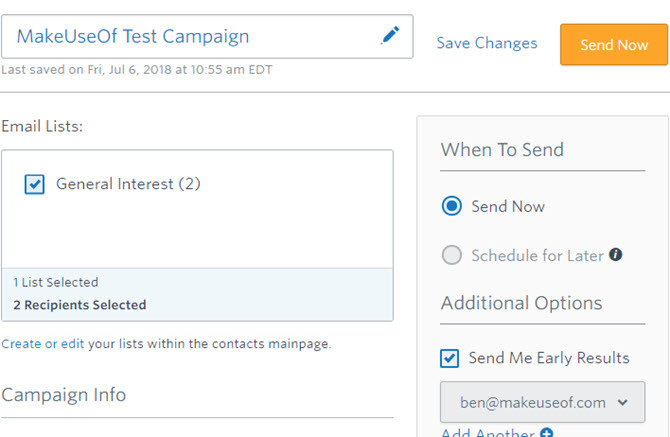The height and width of the screenshot is (437, 670).
Task: Open the Create or edit lists link
Action: pyautogui.click(x=43, y=343)
